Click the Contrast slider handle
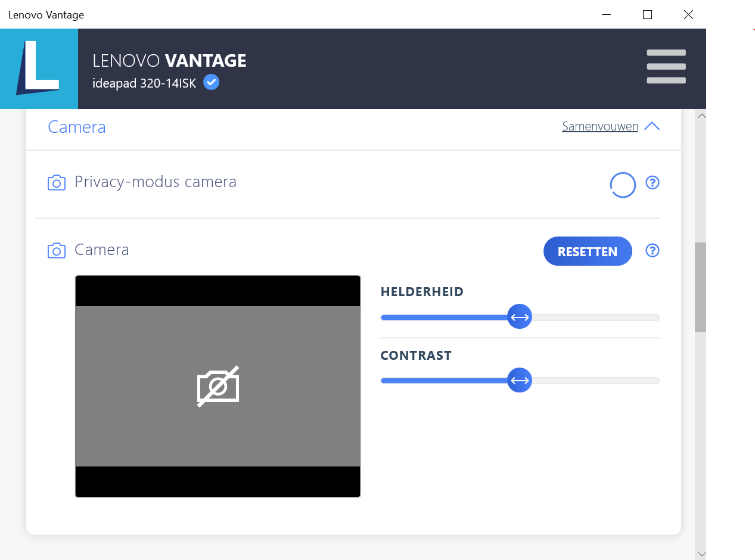The image size is (755, 560). pos(520,380)
